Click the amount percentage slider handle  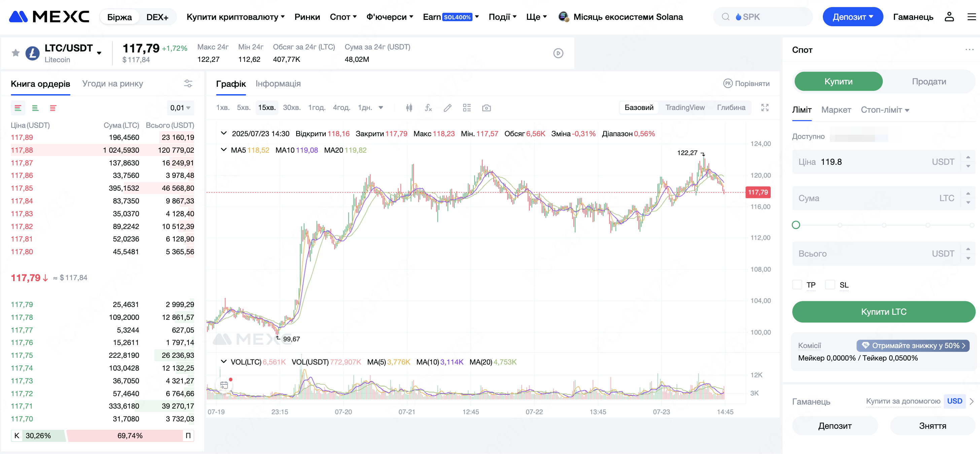[x=796, y=225]
